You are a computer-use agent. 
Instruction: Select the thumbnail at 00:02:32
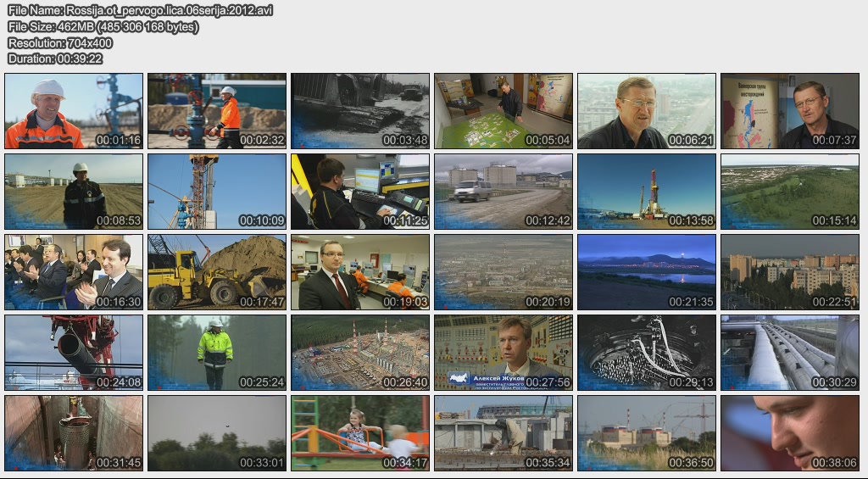217,111
